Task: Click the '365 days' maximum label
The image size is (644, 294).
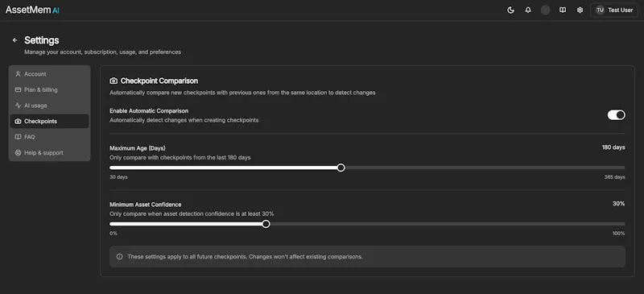Action: (614, 177)
